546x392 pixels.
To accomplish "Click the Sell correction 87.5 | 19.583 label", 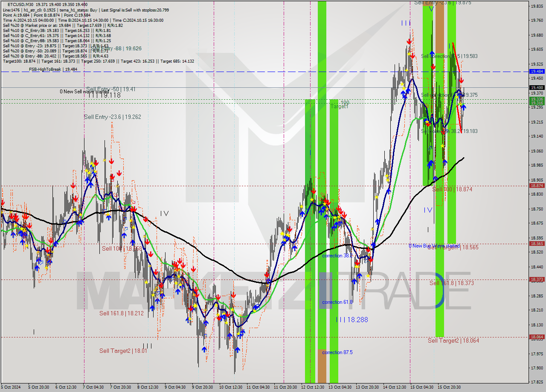I will (x=449, y=56).
